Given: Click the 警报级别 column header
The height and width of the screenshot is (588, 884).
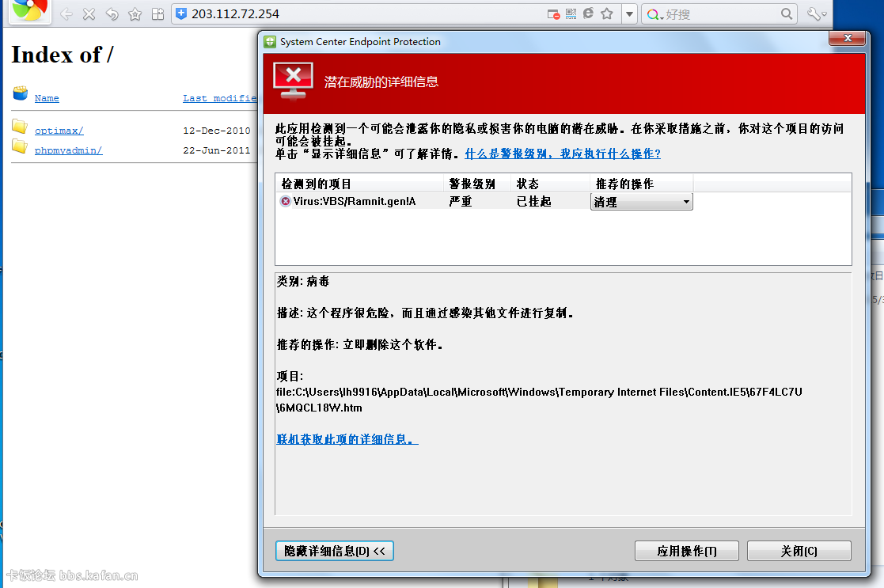Looking at the screenshot, I should point(477,184).
